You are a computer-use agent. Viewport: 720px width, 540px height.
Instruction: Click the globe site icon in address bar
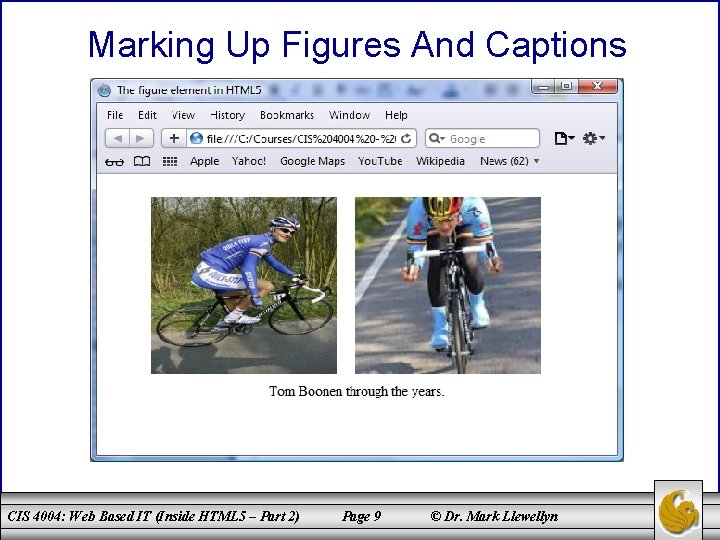(197, 138)
